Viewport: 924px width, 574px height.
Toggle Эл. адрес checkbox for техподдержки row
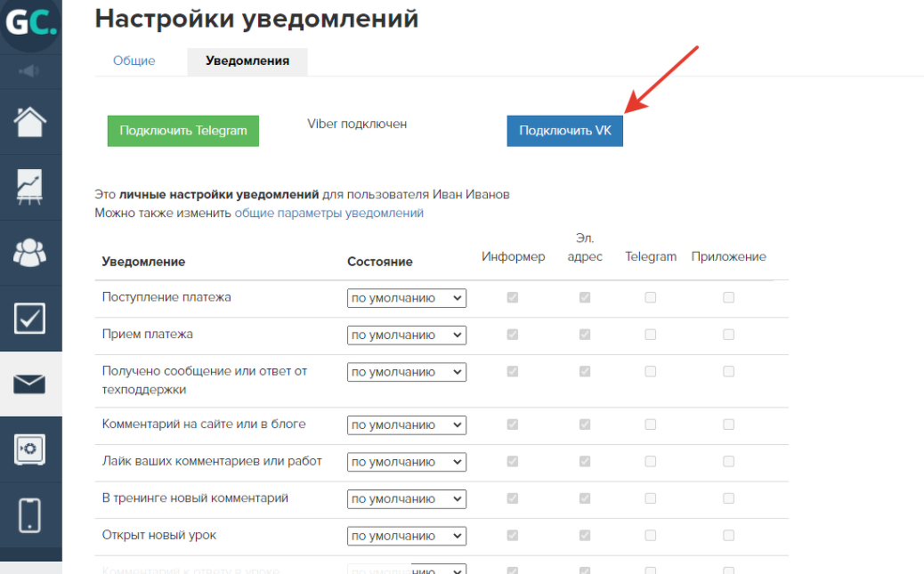(x=585, y=372)
